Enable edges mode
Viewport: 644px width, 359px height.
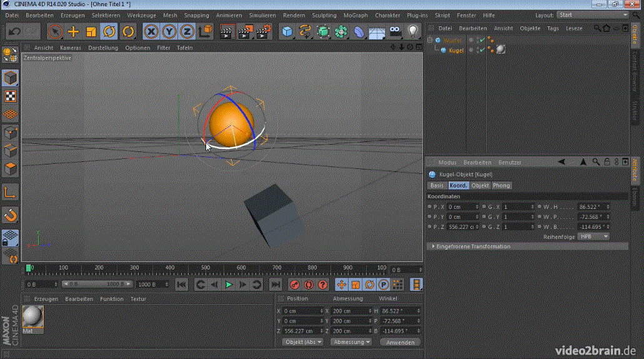pyautogui.click(x=10, y=151)
